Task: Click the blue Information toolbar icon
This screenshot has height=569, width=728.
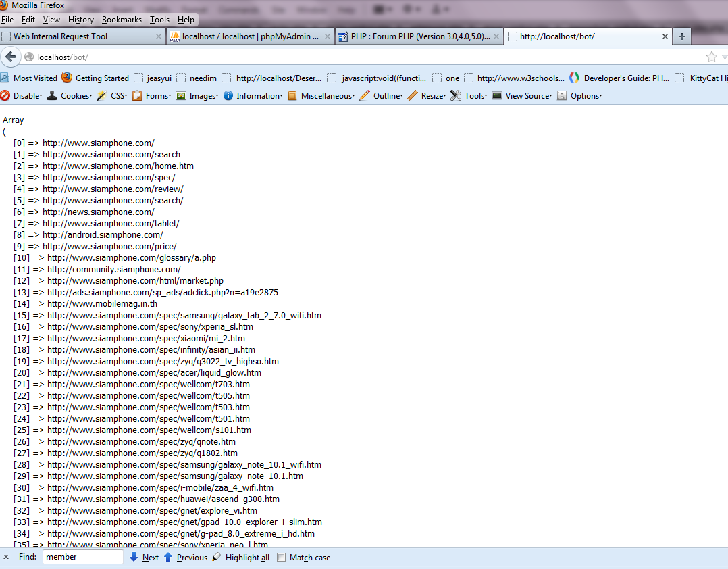Action: point(228,96)
